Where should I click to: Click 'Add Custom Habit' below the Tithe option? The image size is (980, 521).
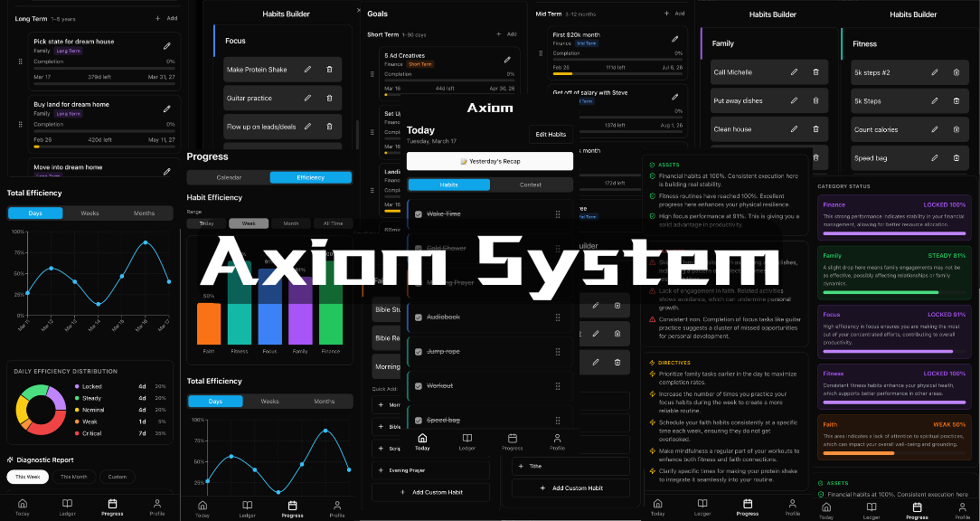(570, 488)
